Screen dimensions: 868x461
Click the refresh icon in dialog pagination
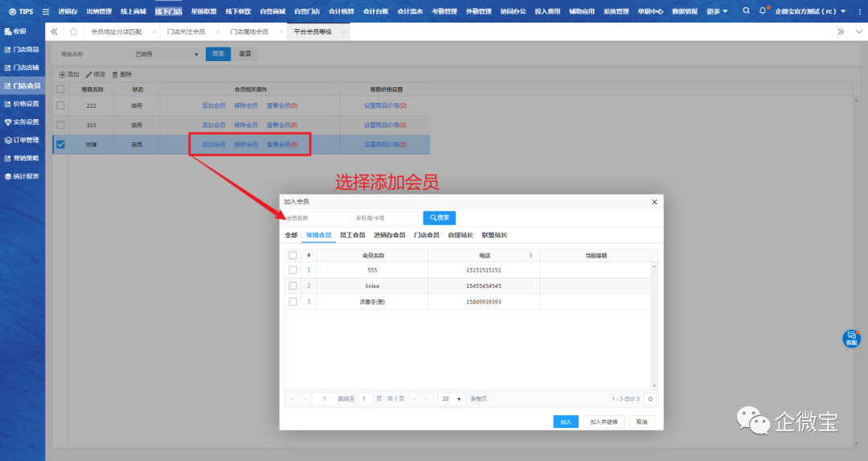point(650,399)
